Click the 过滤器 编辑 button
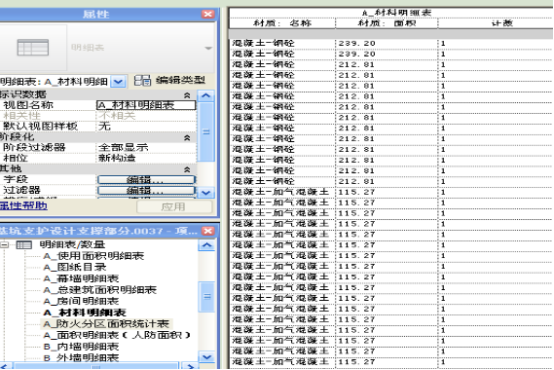This screenshot has height=370, width=554. (x=146, y=190)
